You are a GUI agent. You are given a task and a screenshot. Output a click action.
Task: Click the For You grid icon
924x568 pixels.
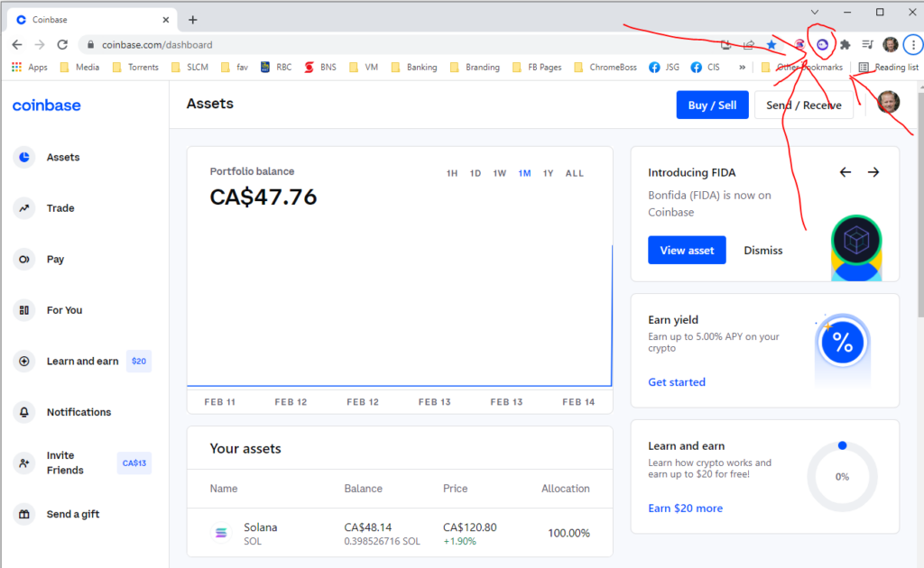point(24,310)
